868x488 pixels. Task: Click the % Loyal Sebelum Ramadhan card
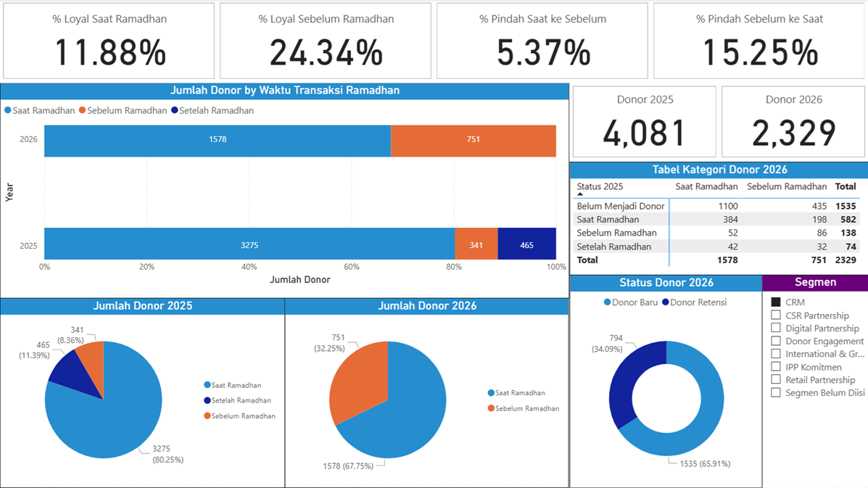(326, 41)
